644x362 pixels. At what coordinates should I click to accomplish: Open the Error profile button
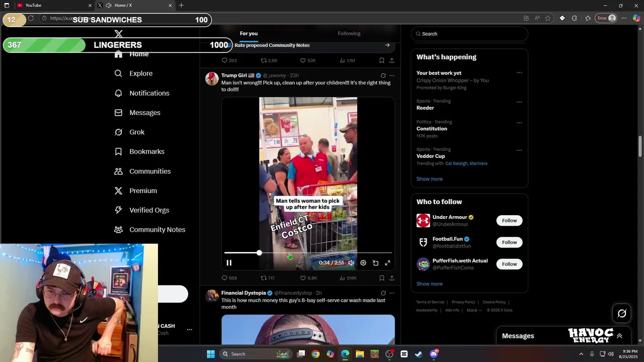click(x=606, y=18)
